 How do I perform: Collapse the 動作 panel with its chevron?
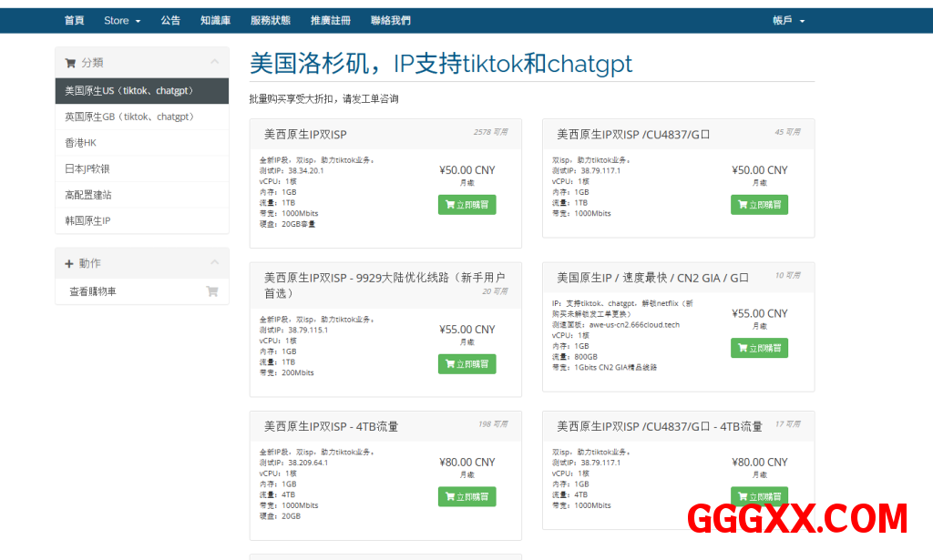(214, 263)
